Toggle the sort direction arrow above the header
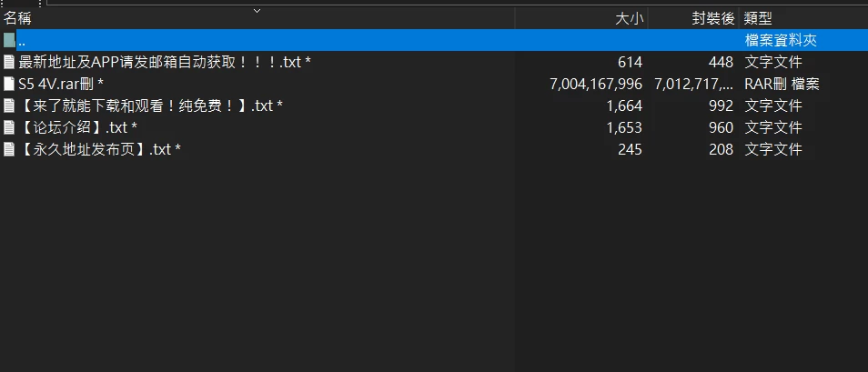Viewport: 868px width, 372px height. point(257,11)
